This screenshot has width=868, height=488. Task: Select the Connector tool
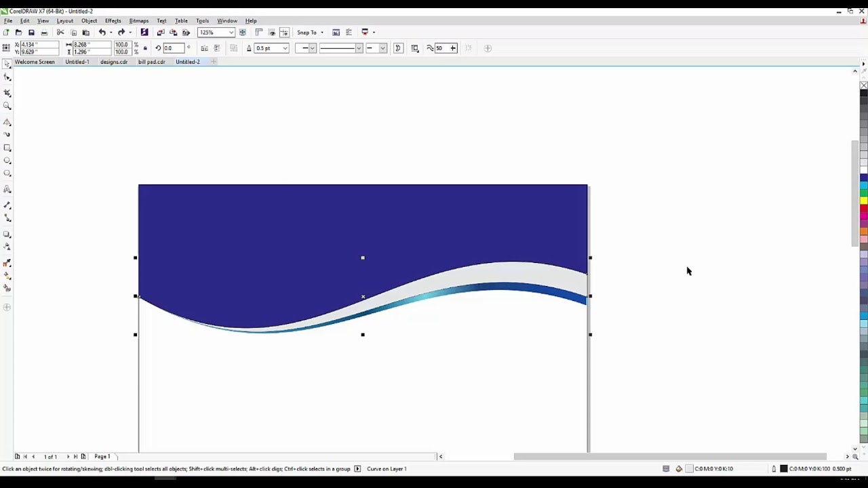pyautogui.click(x=7, y=218)
